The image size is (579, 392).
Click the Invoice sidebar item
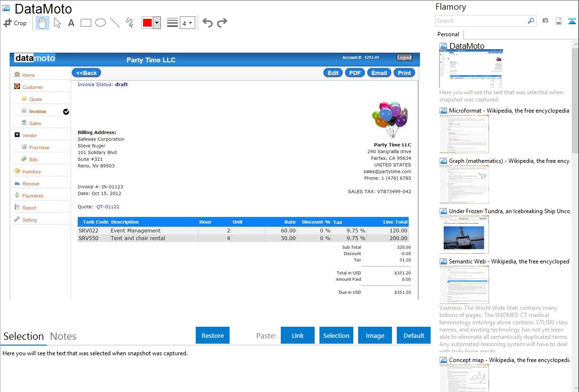coord(37,111)
